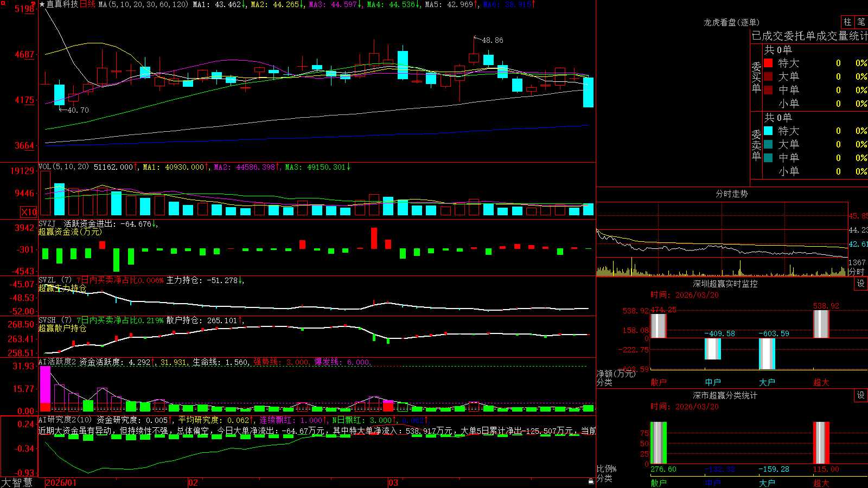Viewport: 868px width, 488px height.
Task: Click the VOL(5,10,20) indicator label
Action: pos(63,167)
